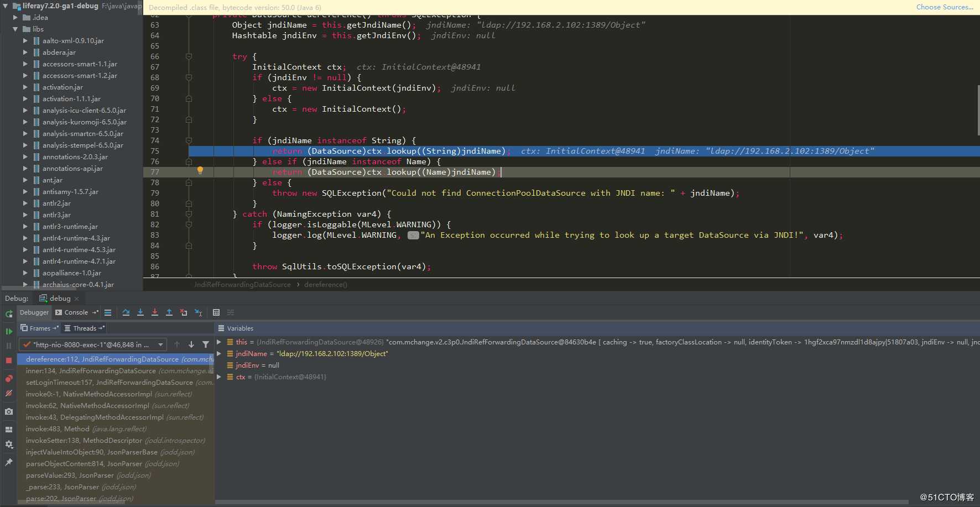Toggle intention lightbulb on line 77
The width and height of the screenshot is (980, 507).
click(200, 170)
